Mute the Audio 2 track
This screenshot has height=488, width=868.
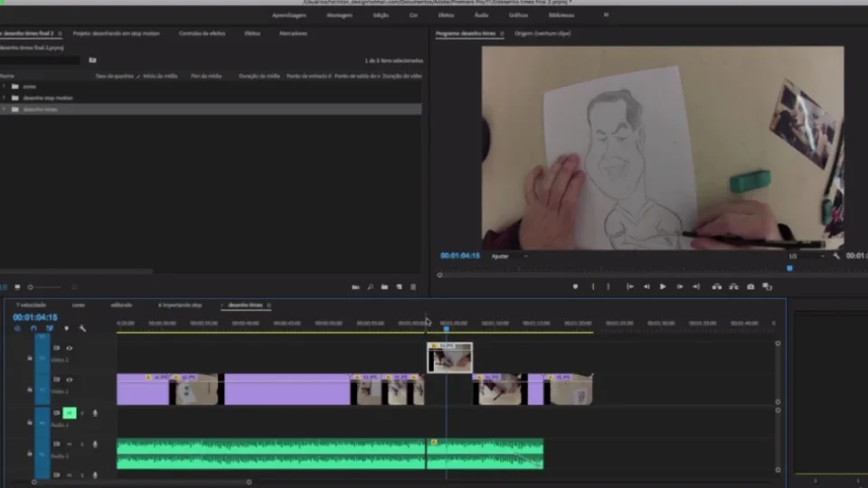(70, 444)
